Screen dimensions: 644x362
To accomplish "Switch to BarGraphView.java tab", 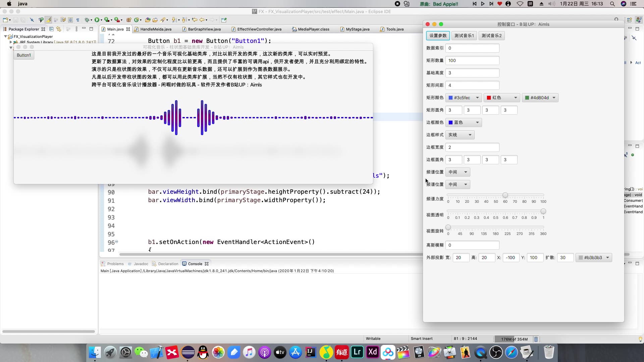I will tap(204, 29).
